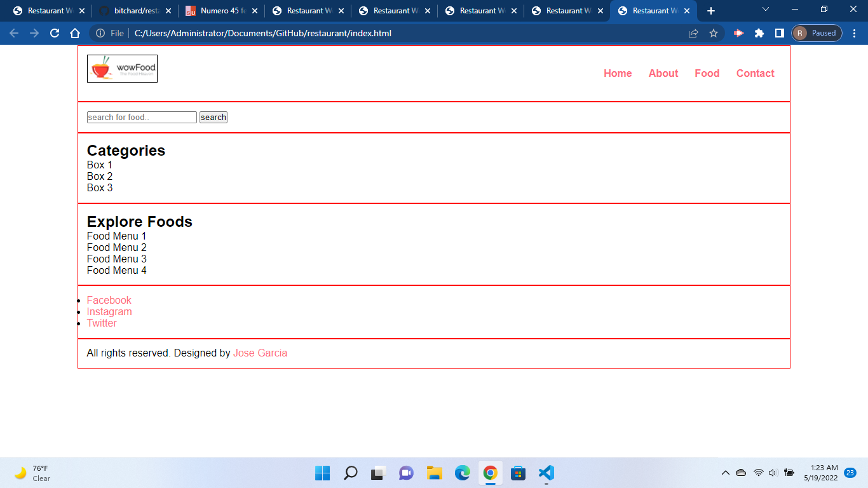Click the browser address bar URL

point(262,33)
